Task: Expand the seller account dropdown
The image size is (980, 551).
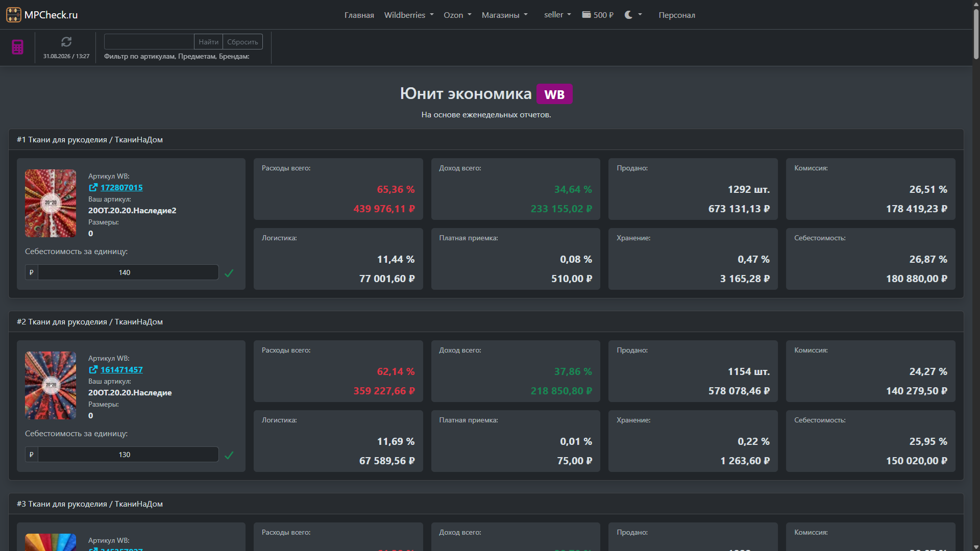Action: point(557,15)
